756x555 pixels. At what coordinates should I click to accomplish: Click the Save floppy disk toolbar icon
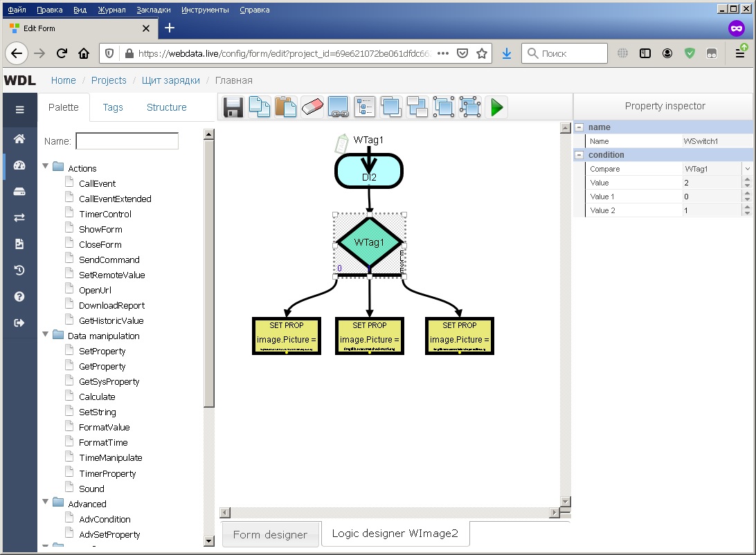coord(233,107)
